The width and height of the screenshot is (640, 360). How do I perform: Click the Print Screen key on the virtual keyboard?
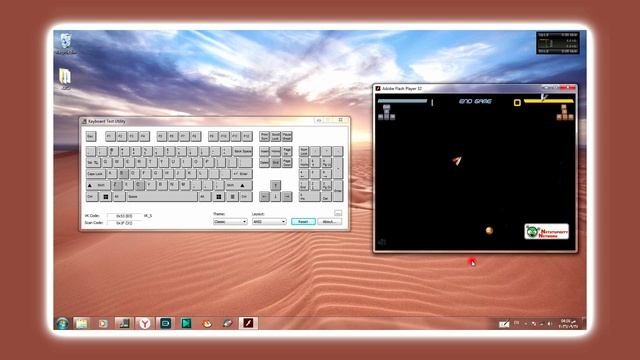264,136
